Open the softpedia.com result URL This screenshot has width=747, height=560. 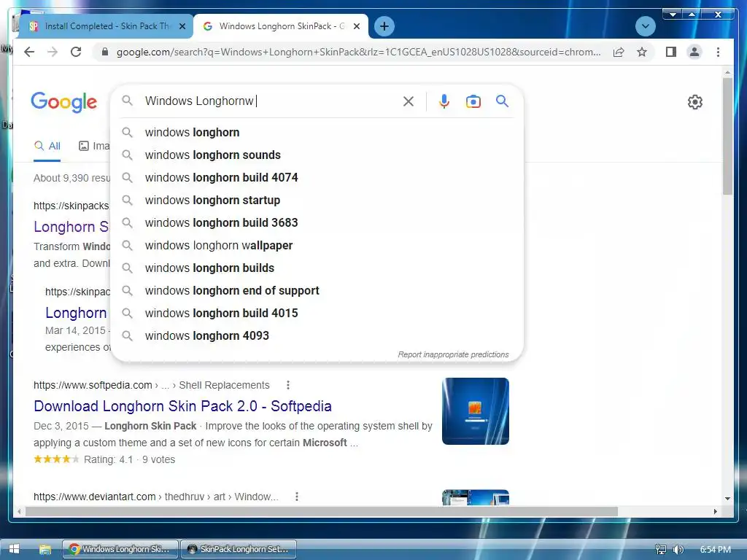(x=151, y=385)
